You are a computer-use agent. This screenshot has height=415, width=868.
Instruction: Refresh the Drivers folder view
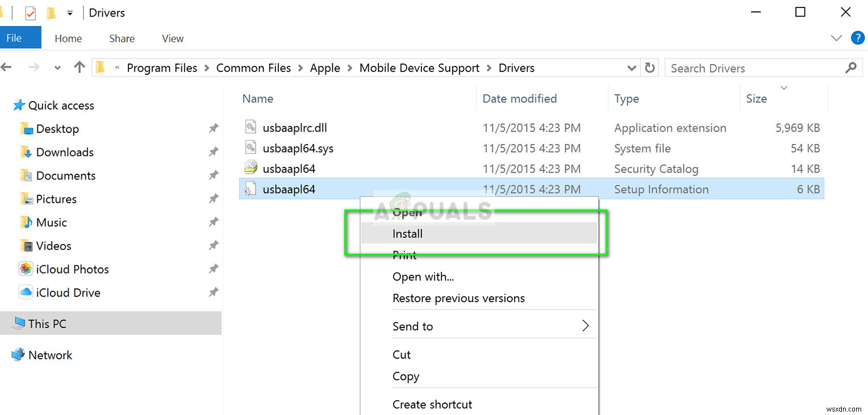[x=649, y=67]
